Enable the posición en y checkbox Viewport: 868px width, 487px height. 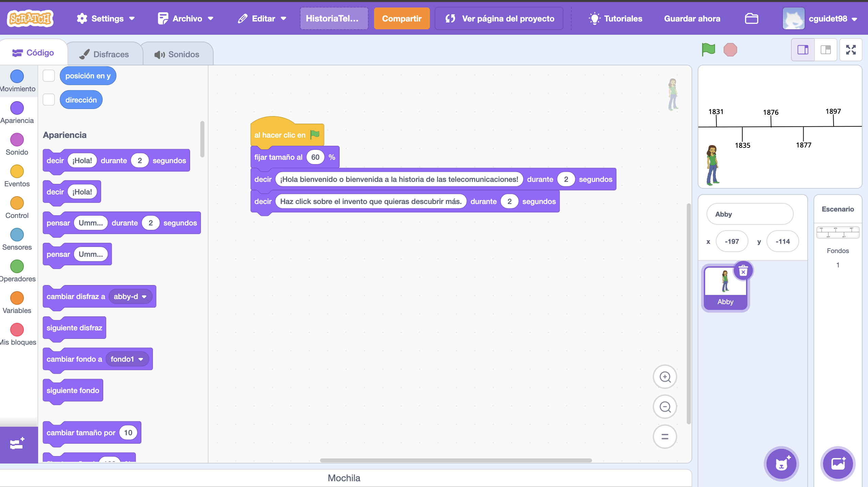[x=49, y=76]
